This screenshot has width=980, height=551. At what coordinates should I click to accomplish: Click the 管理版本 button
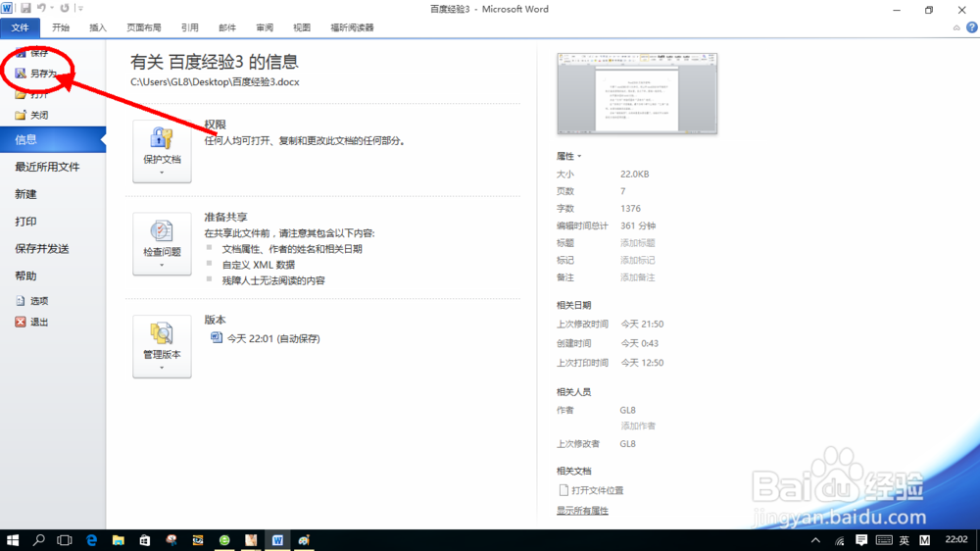click(x=162, y=346)
